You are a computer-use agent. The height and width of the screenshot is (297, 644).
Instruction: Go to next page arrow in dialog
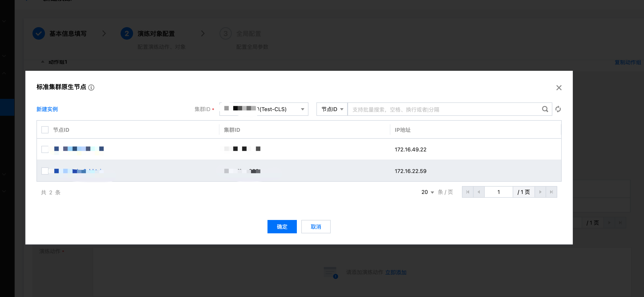tap(540, 192)
